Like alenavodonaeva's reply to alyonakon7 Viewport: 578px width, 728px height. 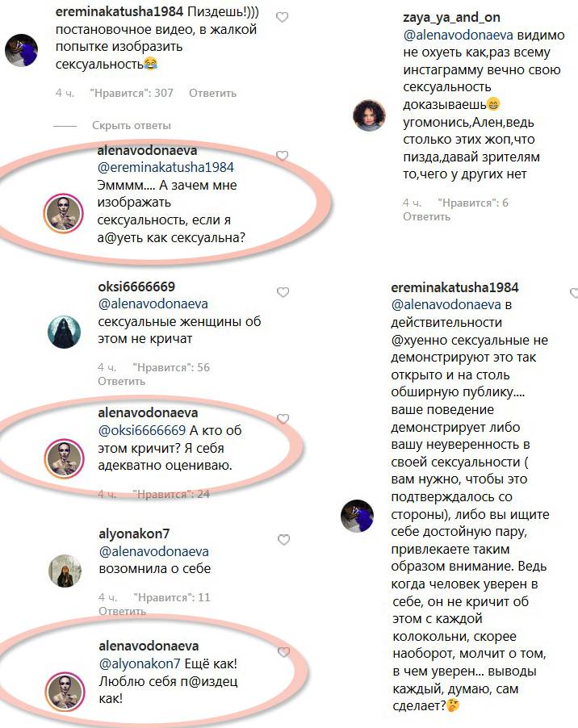(x=283, y=652)
